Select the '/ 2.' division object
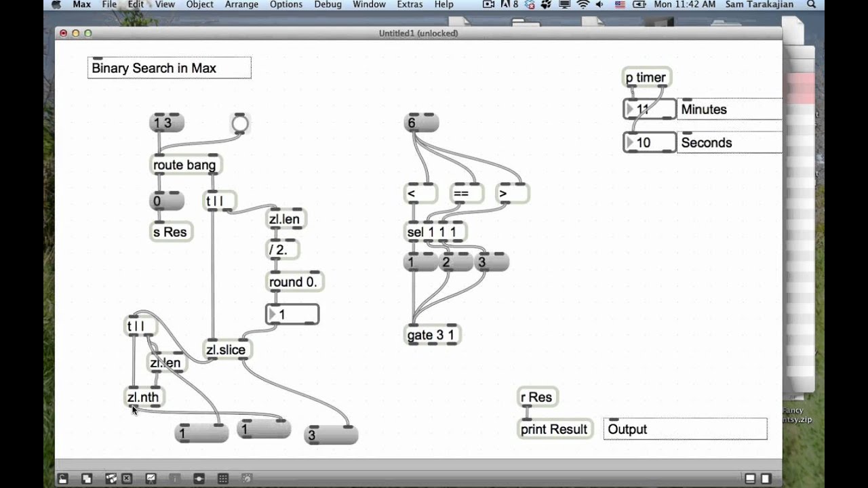The image size is (868, 488). [x=282, y=249]
